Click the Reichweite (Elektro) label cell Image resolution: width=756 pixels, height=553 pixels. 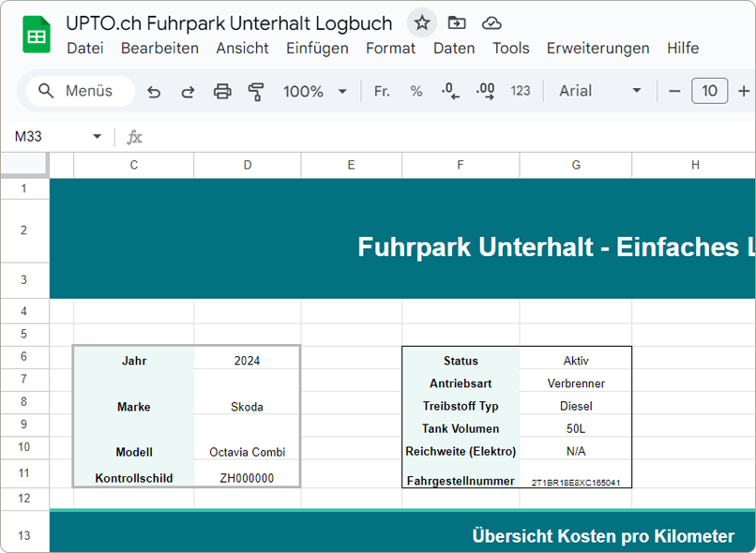click(461, 448)
